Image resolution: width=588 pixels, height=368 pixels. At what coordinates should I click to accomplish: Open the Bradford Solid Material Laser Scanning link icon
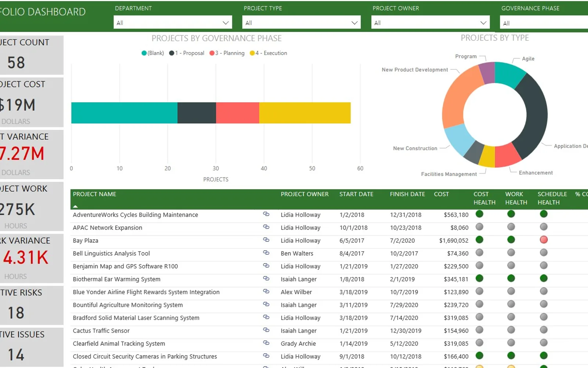pyautogui.click(x=266, y=317)
